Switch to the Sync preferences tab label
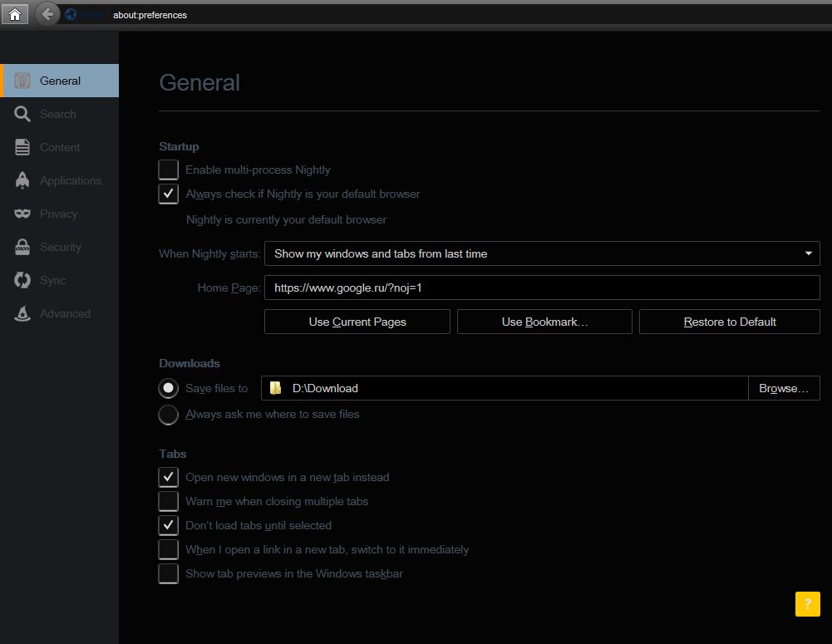Image resolution: width=832 pixels, height=644 pixels. coord(52,280)
